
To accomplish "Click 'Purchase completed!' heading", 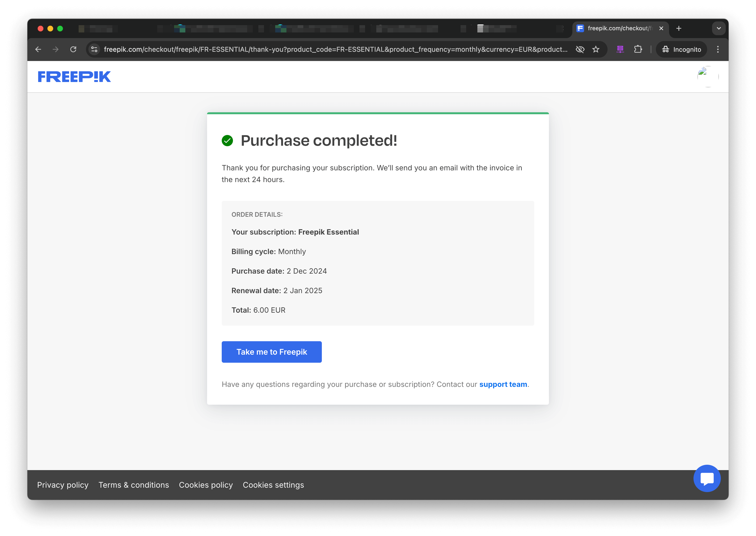I will [319, 141].
